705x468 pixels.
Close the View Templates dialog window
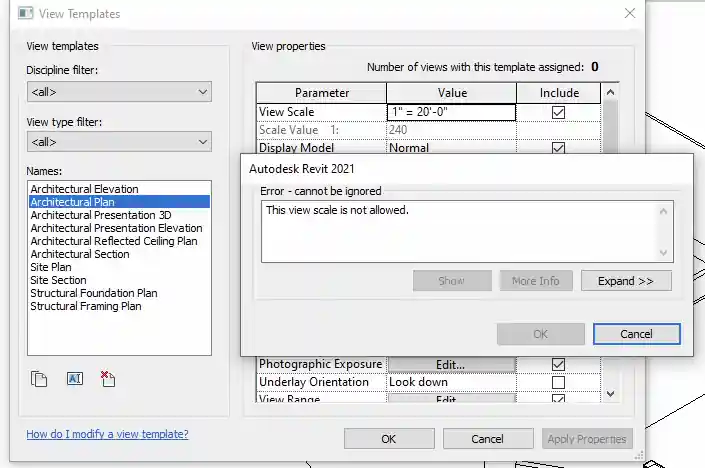click(629, 14)
